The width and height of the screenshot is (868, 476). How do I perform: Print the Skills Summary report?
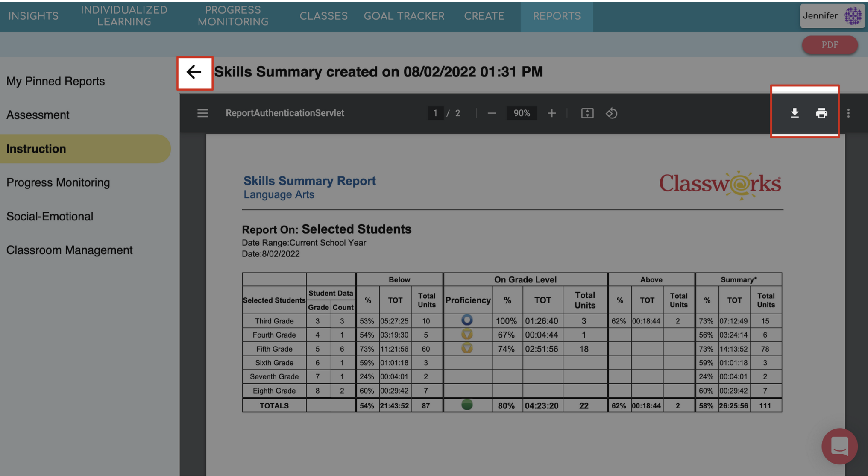(x=821, y=113)
